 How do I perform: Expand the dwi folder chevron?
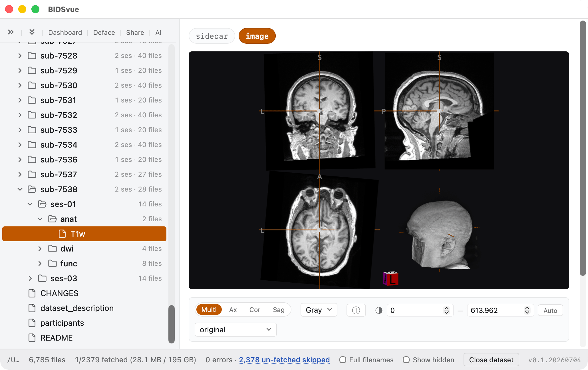(40, 249)
